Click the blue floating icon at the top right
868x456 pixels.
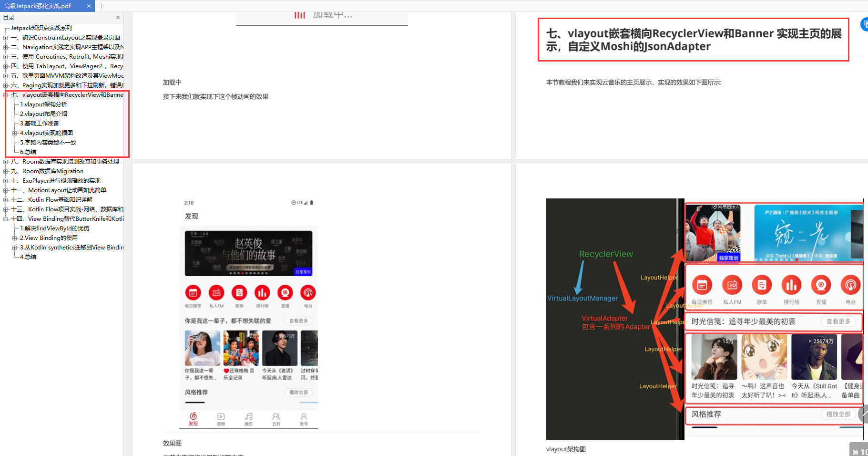click(865, 24)
